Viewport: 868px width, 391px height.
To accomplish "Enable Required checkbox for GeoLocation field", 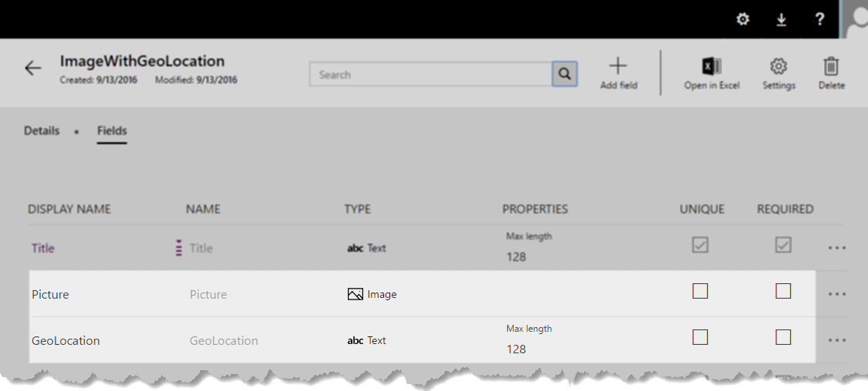I will (783, 337).
